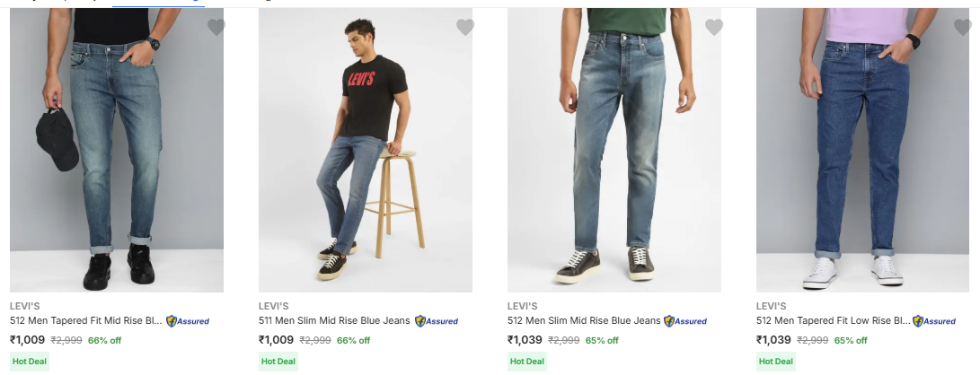980x375 pixels.
Task: Click Assured badge on 512 Slim Mid Rise
Action: [x=685, y=321]
